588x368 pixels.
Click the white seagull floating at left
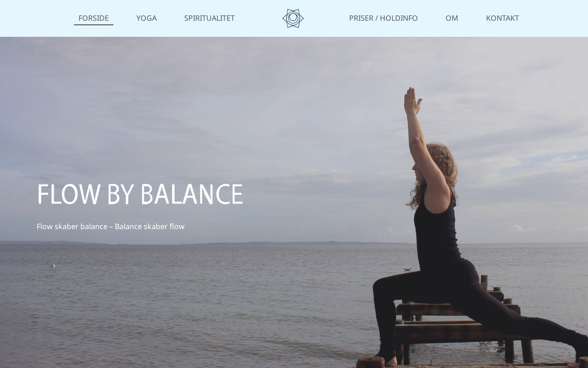[53, 265]
